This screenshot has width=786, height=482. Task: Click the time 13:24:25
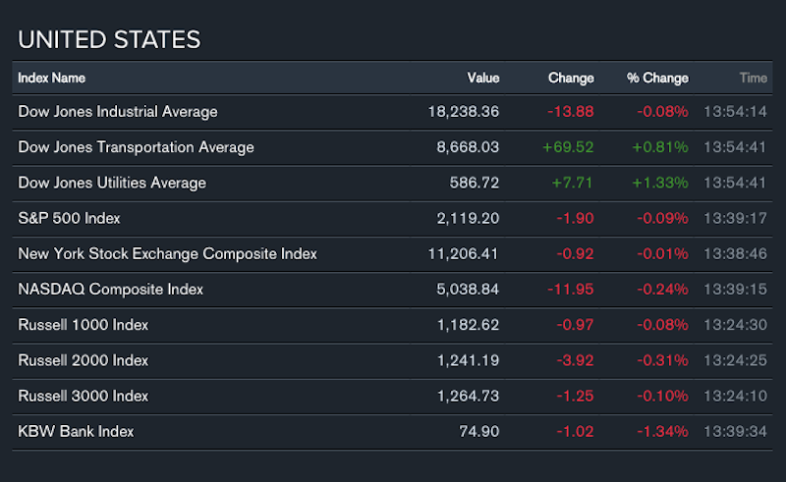pyautogui.click(x=735, y=361)
